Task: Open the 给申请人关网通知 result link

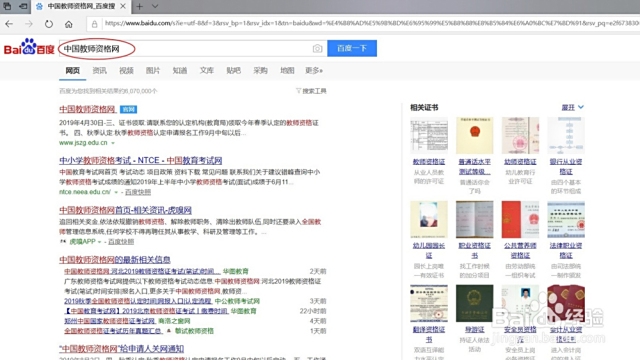Action: [122, 349]
